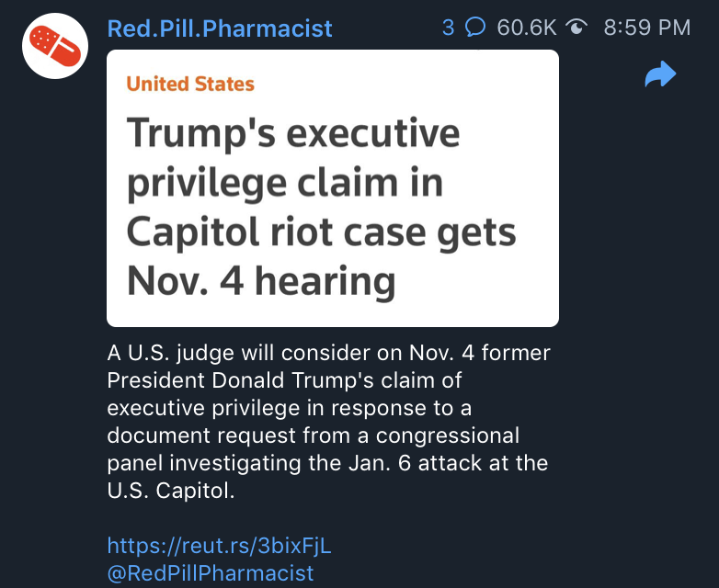The image size is (719, 588).
Task: Click "U.S. Capitol." ending the message
Action: 172,491
